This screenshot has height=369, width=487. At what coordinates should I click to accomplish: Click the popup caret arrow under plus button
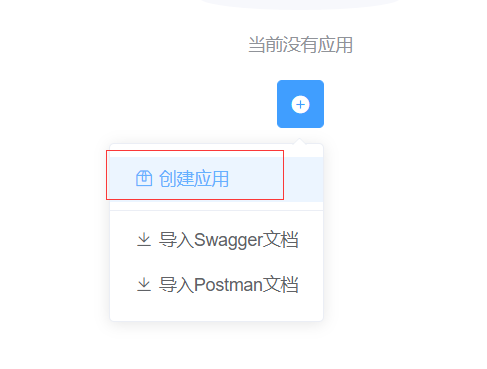pyautogui.click(x=300, y=141)
